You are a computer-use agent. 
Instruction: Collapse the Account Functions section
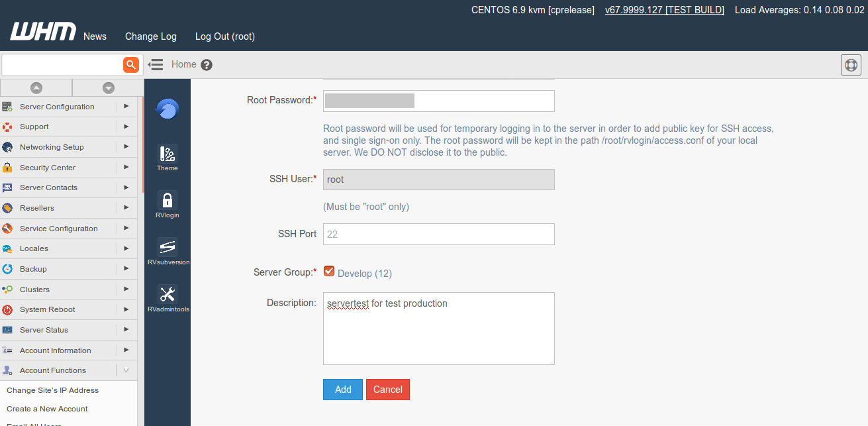[126, 370]
